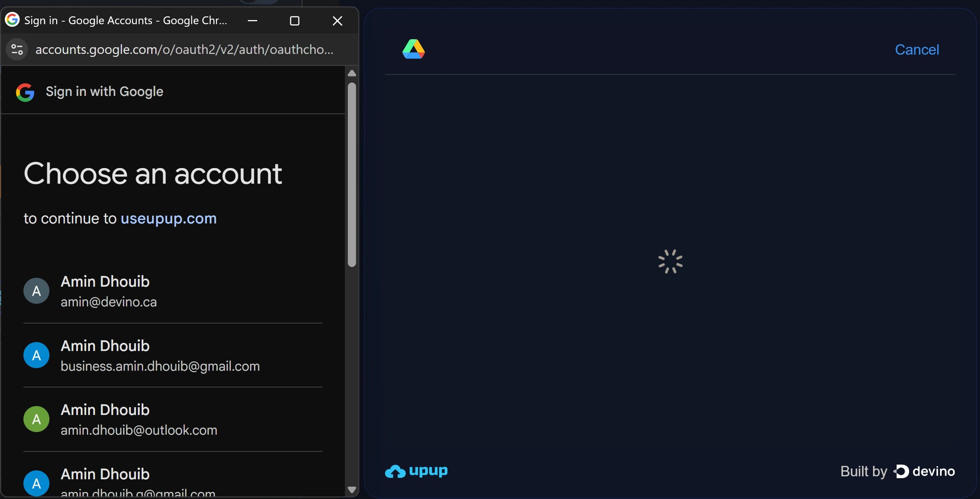The image size is (980, 499).
Task: Click the scrollbar down arrow in sign-in window
Action: click(352, 489)
